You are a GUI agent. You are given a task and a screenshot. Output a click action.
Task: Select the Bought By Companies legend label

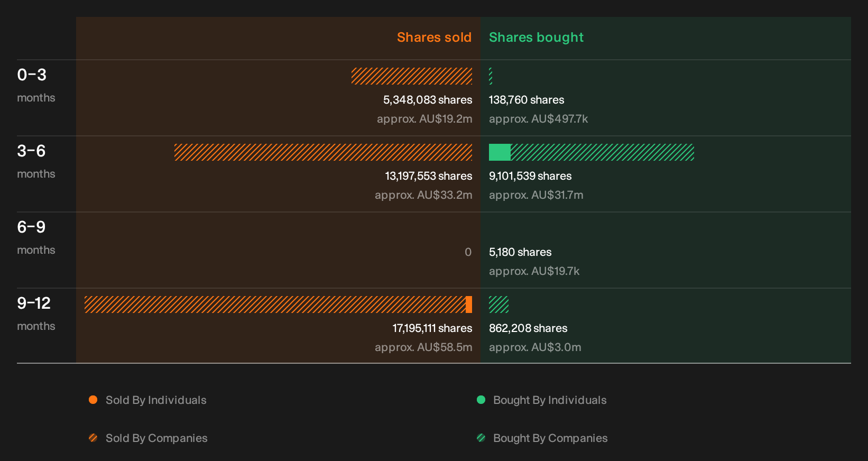tap(550, 438)
